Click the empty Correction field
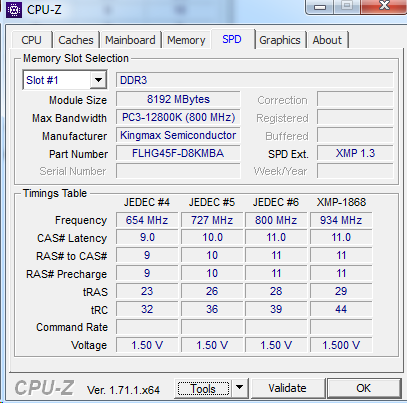The image size is (407, 403). [x=355, y=99]
